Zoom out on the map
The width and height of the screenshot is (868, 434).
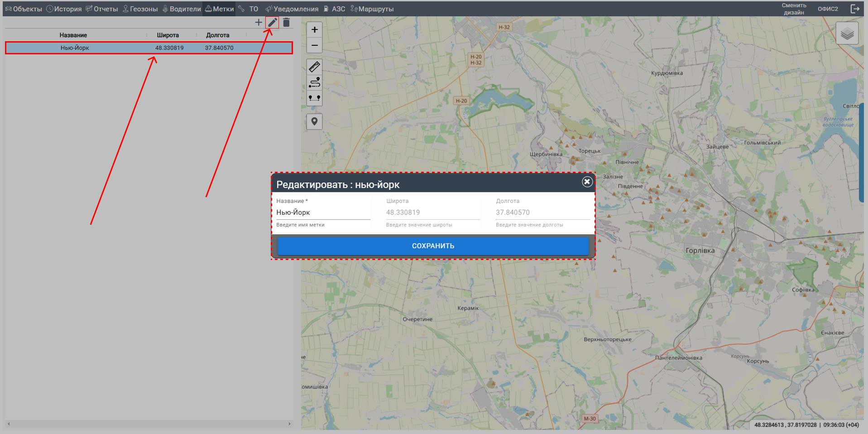(314, 45)
